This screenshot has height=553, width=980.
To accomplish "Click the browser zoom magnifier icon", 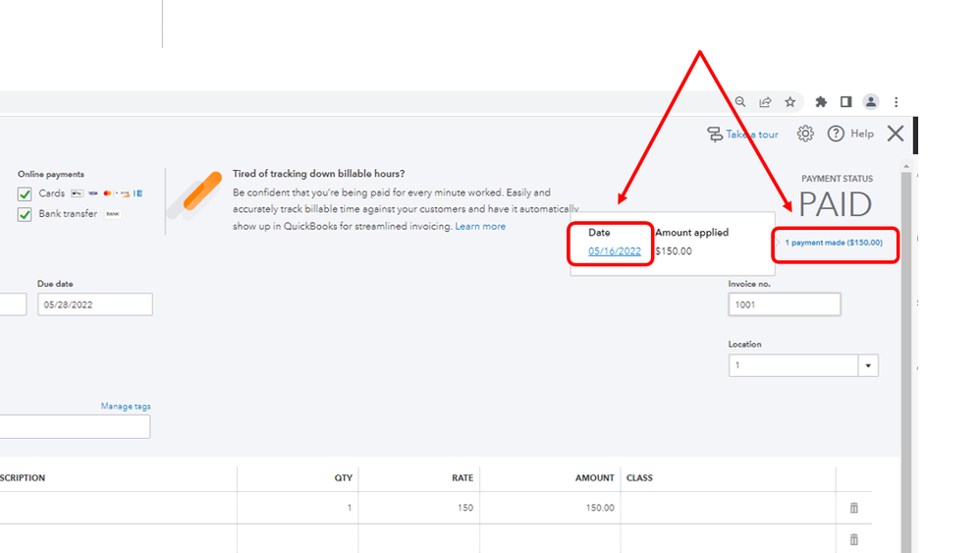I will (x=740, y=102).
